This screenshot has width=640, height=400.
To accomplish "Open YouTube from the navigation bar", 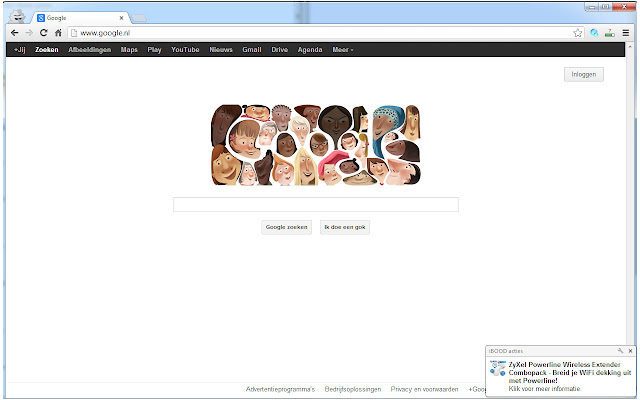I will click(x=185, y=50).
